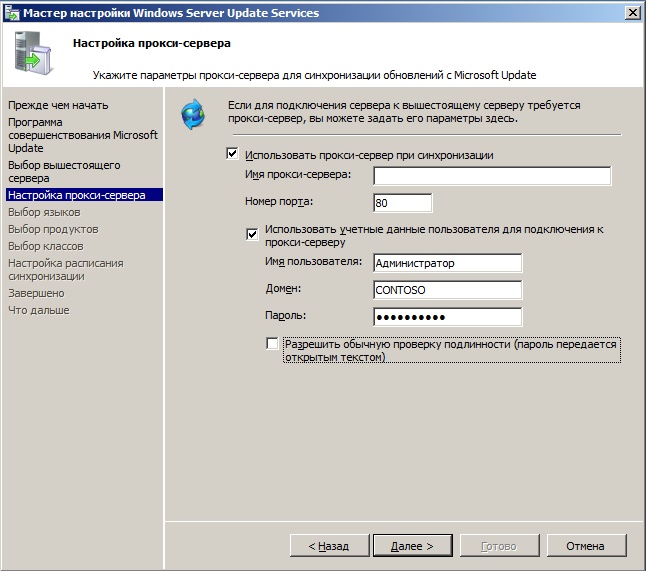The image size is (646, 571).
Task: Click the 'Домен' field containing CONTOSO
Action: pos(447,290)
